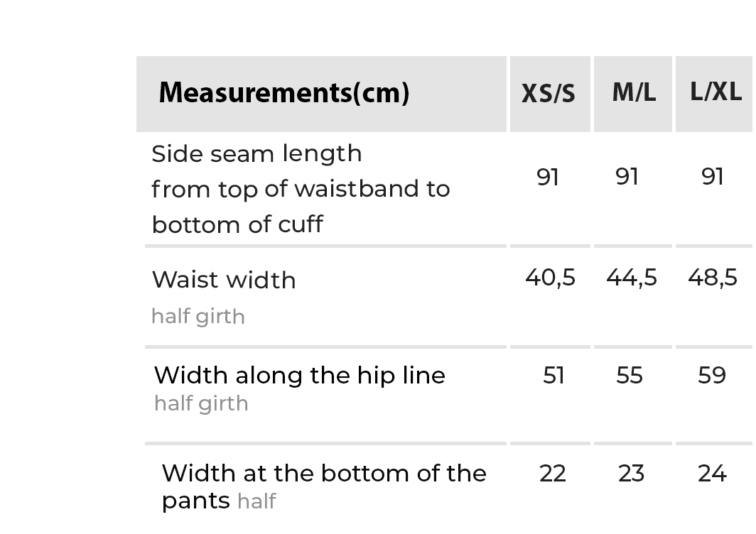Click the pants bottom width value 24
The height and width of the screenshot is (534, 756).
(712, 473)
